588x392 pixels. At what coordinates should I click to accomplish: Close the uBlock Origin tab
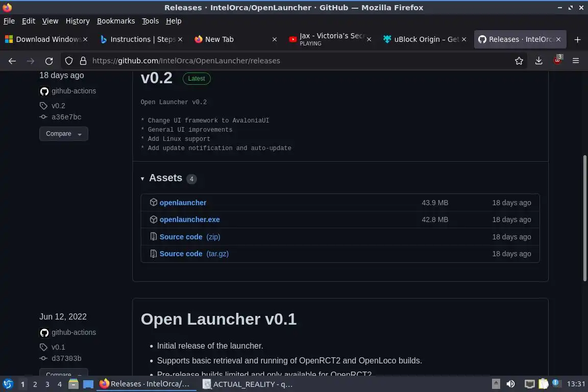coord(464,39)
